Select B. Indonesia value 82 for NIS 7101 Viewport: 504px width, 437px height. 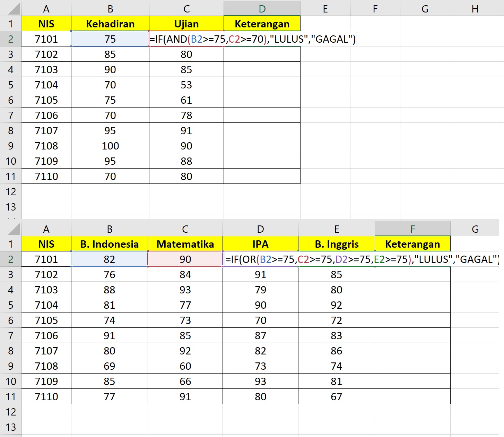point(110,259)
